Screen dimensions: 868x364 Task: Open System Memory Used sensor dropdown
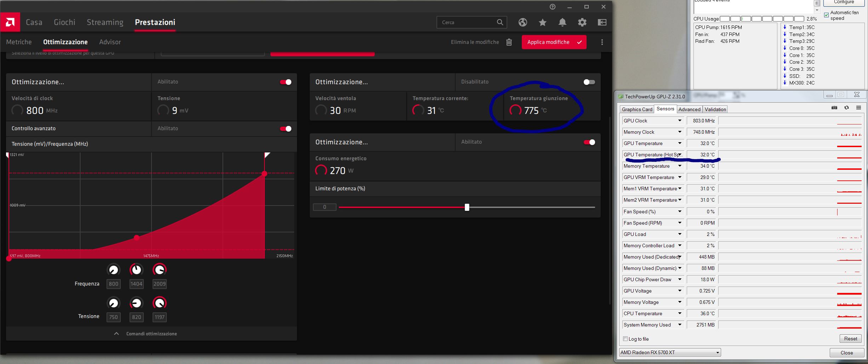(x=680, y=325)
